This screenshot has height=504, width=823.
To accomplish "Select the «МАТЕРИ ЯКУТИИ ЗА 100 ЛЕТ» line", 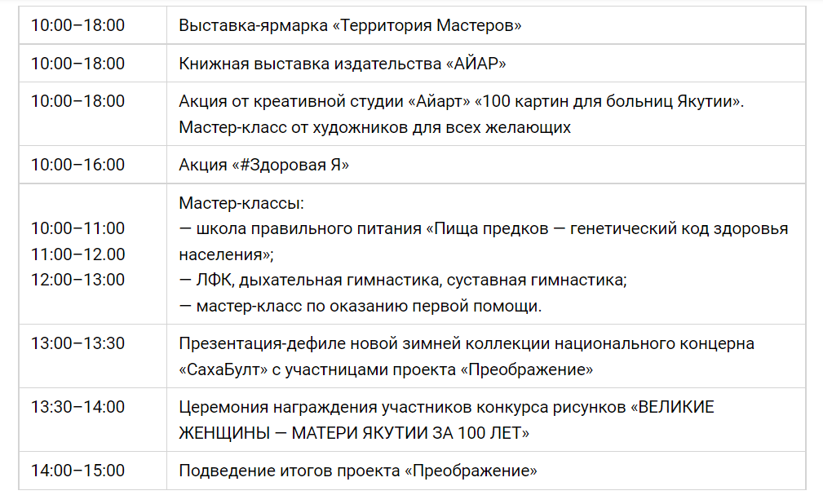I will pos(354,433).
